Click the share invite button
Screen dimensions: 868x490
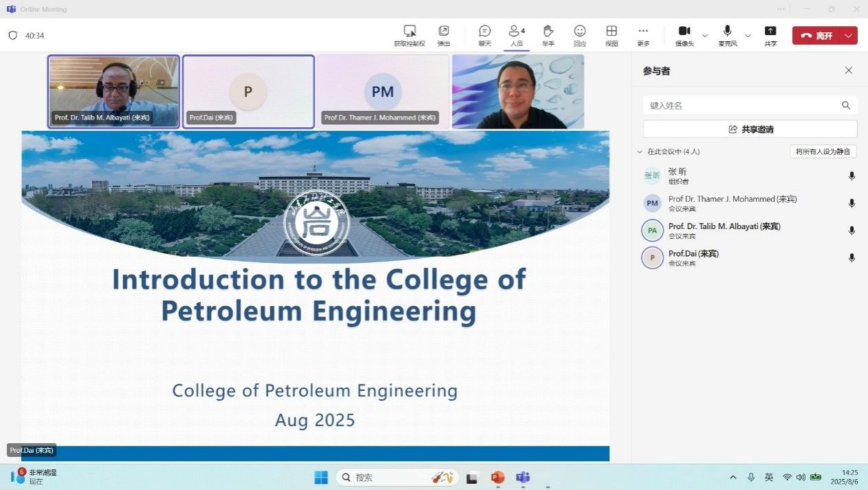coord(750,129)
